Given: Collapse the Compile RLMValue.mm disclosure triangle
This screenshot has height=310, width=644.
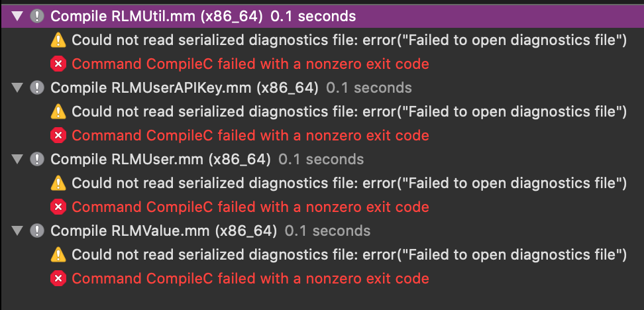Looking at the screenshot, I should point(17,231).
